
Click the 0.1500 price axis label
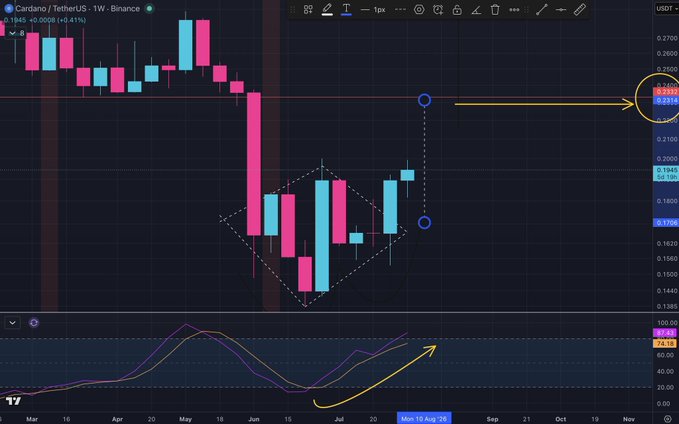coord(667,275)
